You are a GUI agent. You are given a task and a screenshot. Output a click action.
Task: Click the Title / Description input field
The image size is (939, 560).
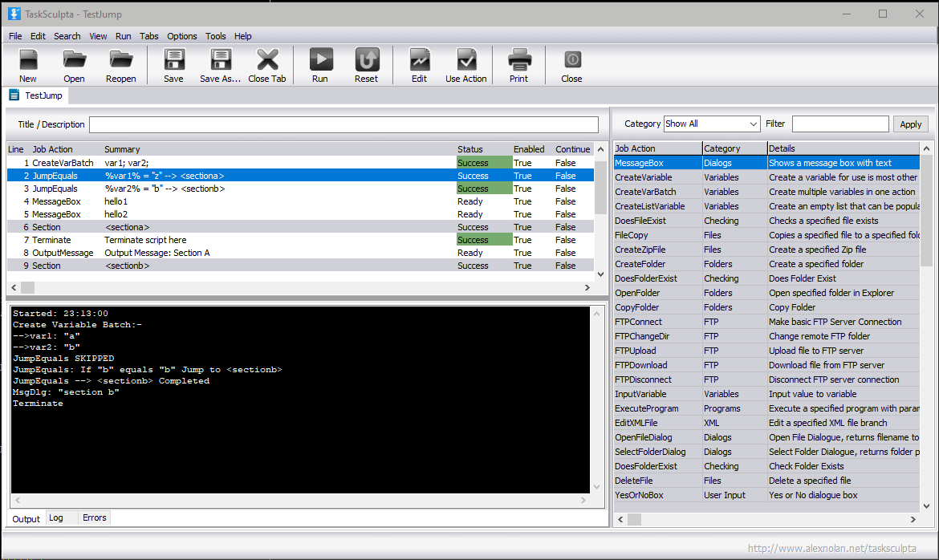(x=343, y=125)
